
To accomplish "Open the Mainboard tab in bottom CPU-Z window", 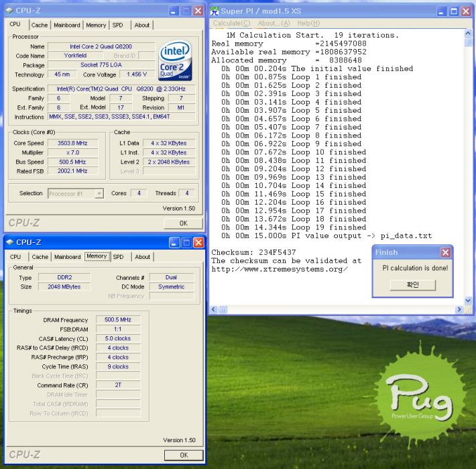I will click(68, 257).
